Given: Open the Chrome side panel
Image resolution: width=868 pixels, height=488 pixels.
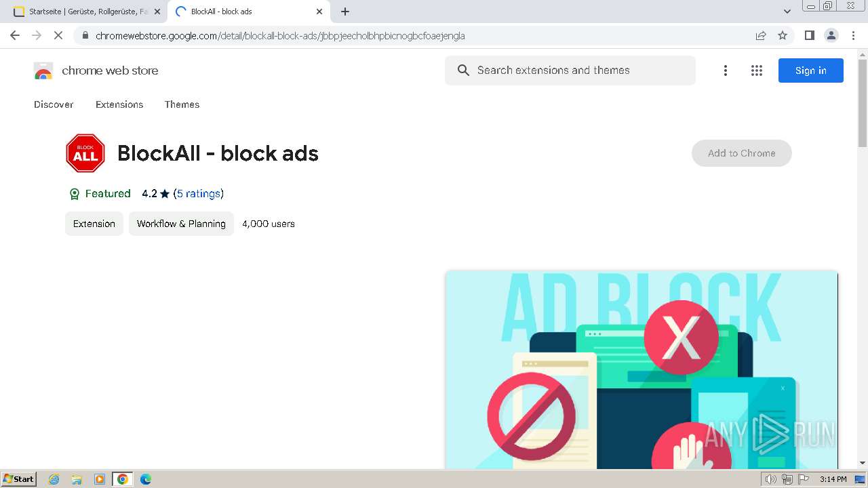Looking at the screenshot, I should 809,35.
